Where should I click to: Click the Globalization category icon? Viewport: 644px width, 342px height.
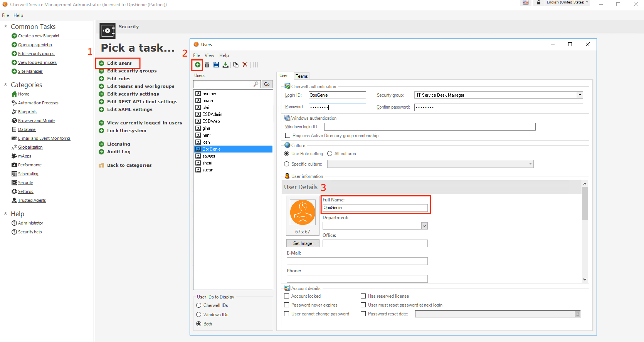click(14, 147)
